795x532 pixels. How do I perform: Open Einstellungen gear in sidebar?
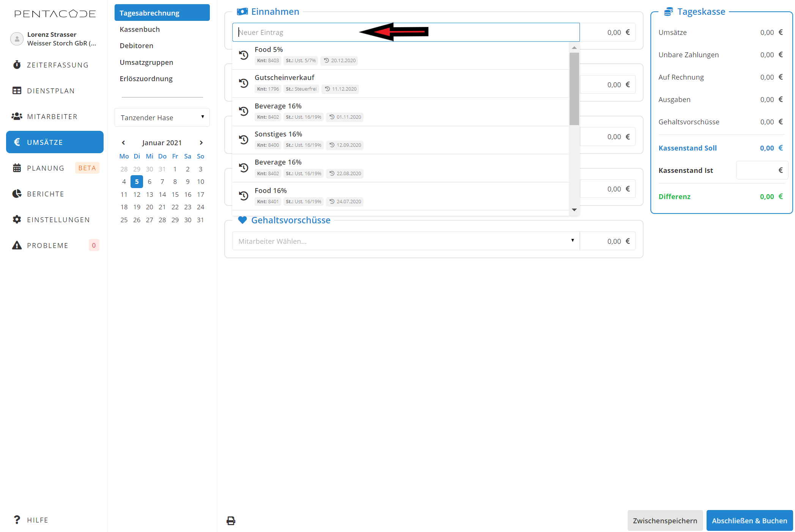[x=17, y=220]
